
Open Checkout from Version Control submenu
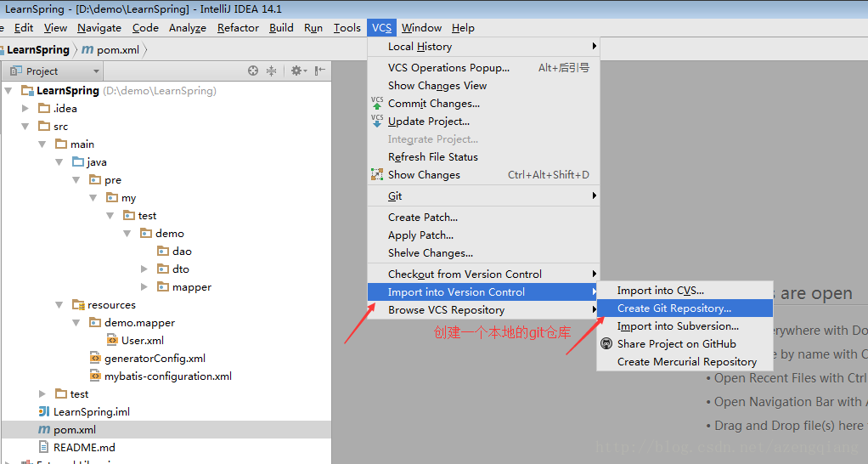[483, 274]
